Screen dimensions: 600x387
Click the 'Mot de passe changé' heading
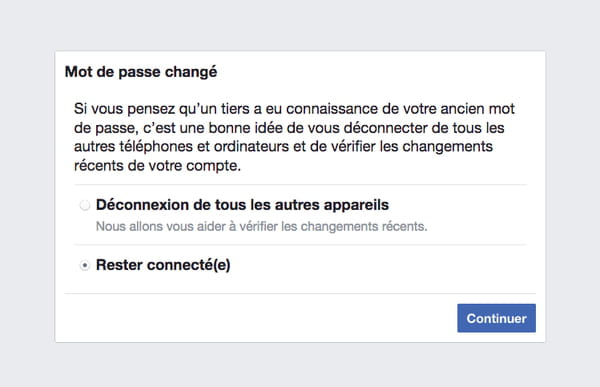click(x=141, y=72)
